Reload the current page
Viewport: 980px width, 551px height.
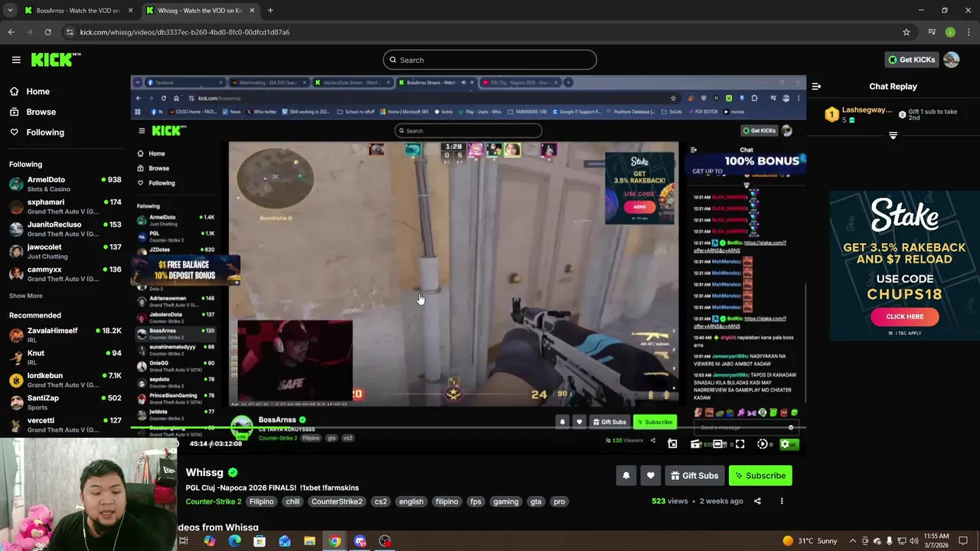point(47,32)
